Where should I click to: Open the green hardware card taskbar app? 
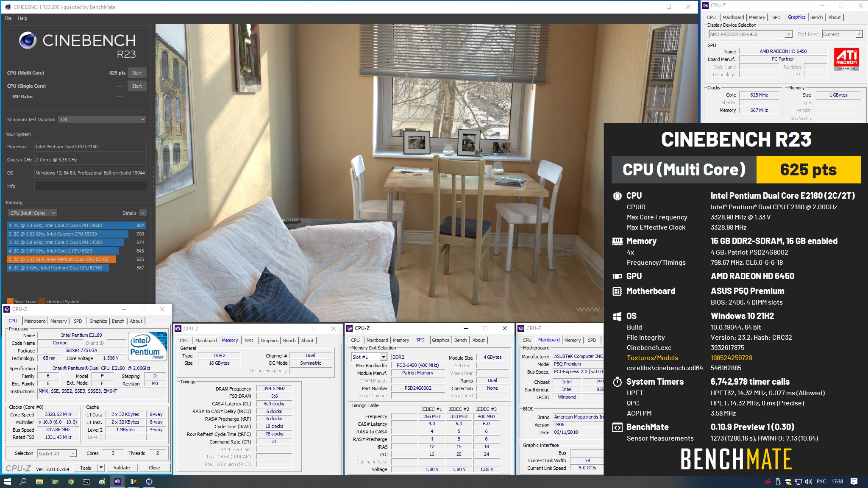tap(55, 482)
